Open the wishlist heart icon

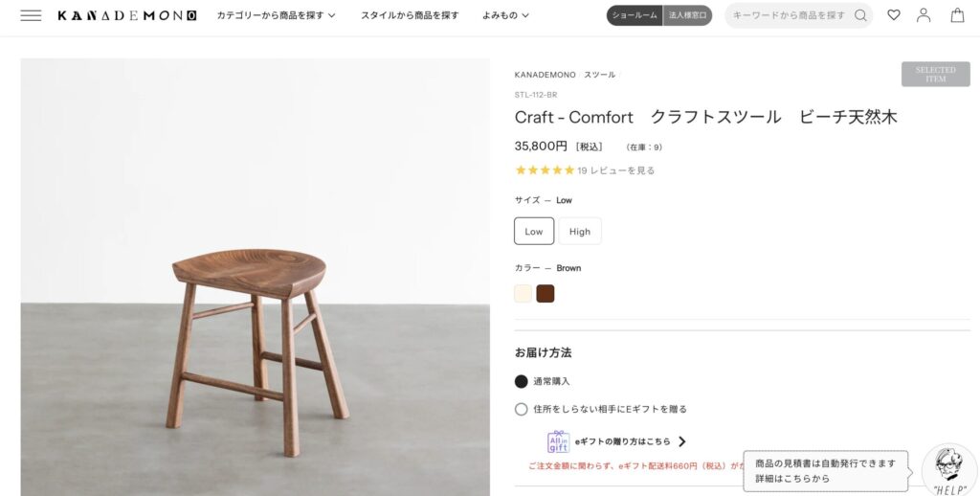pos(894,15)
